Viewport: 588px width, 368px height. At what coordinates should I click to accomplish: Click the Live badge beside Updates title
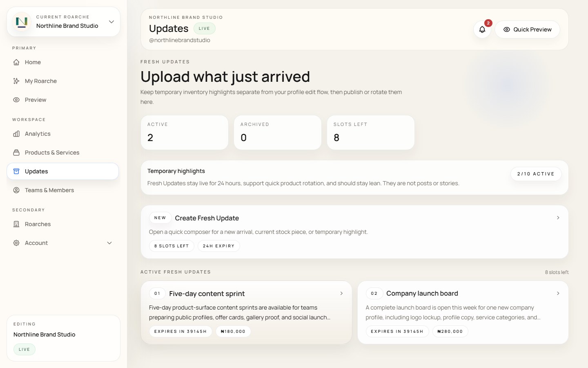tap(204, 29)
